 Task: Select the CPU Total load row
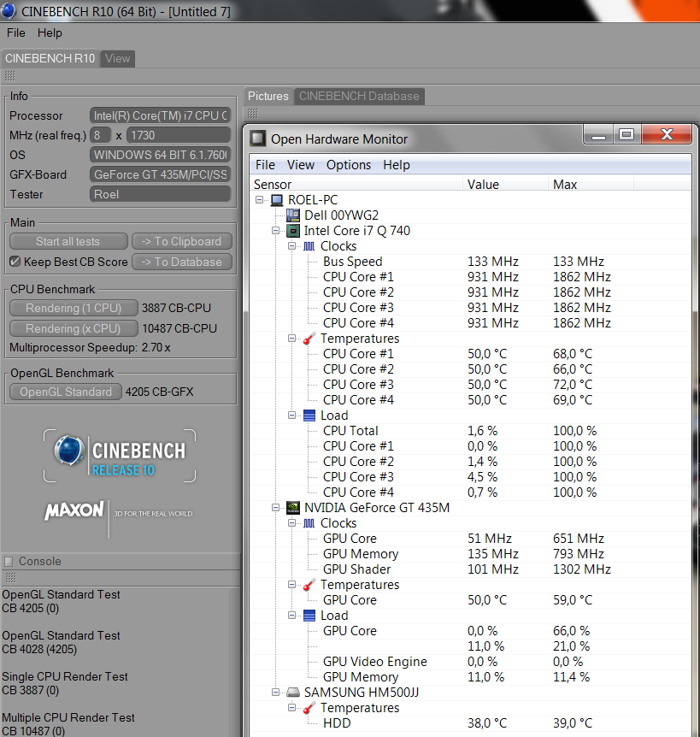[x=470, y=431]
